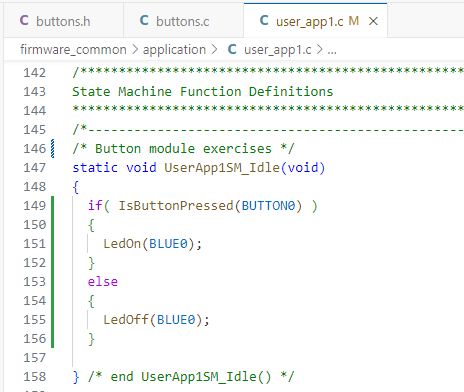464x392 pixels.
Task: Click the C file icon on buttons.c tab
Action: tap(144, 20)
